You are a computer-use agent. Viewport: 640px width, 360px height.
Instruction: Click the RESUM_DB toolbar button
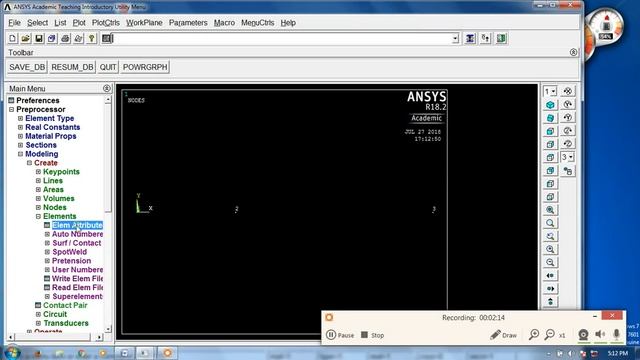click(x=72, y=67)
